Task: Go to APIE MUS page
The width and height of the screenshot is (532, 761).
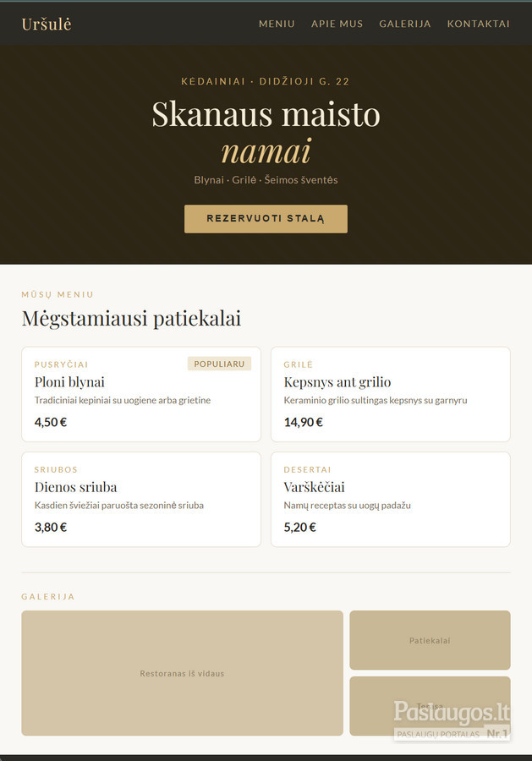Action: tap(337, 24)
